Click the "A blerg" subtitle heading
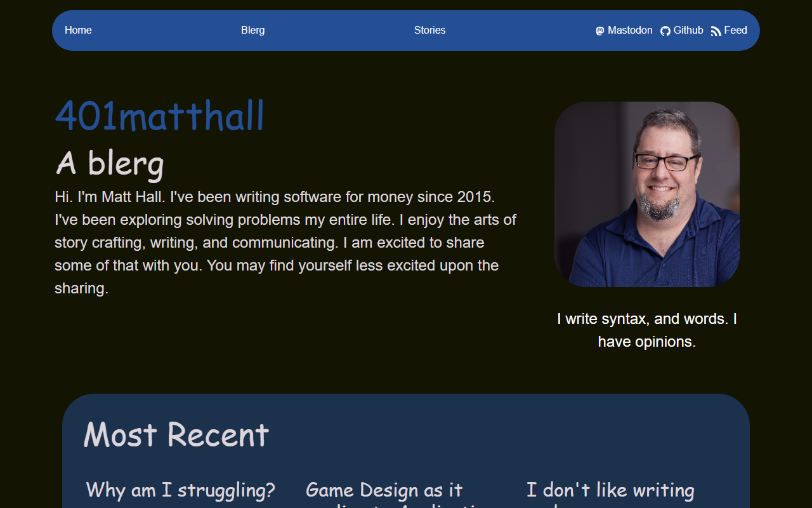 (110, 163)
